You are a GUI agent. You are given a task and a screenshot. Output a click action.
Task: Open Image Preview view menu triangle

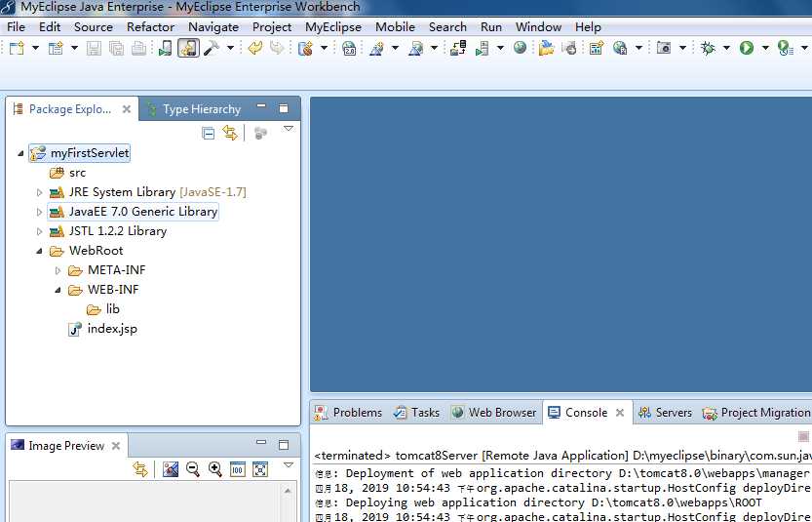289,465
